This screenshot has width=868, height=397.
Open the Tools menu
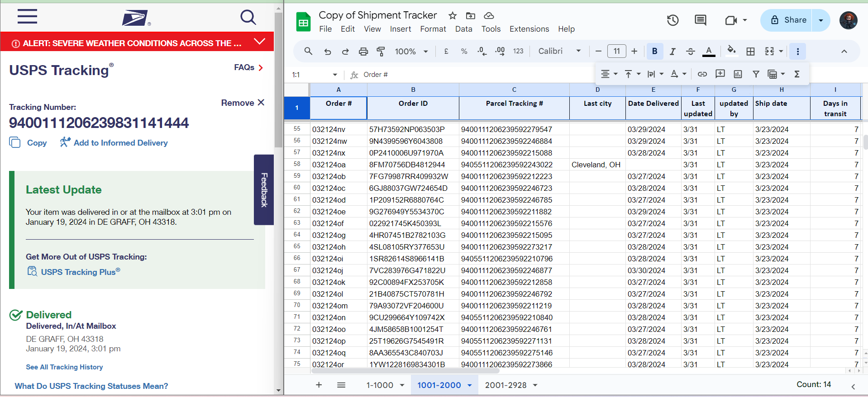491,29
